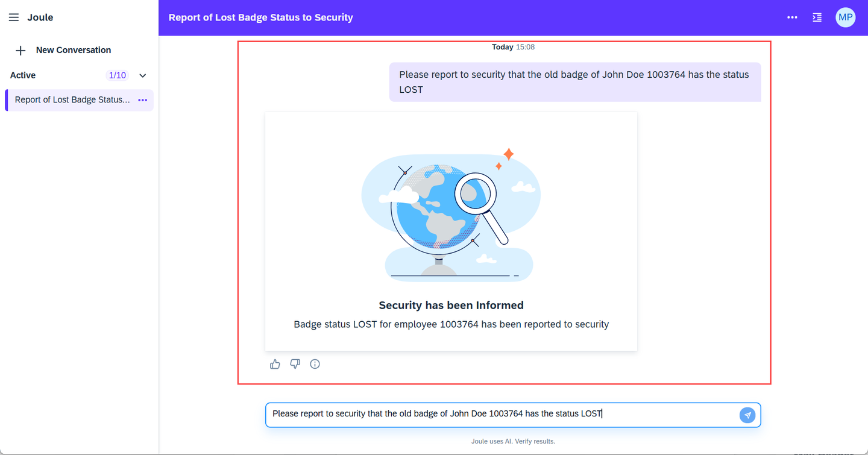Show response information icon

pos(315,364)
